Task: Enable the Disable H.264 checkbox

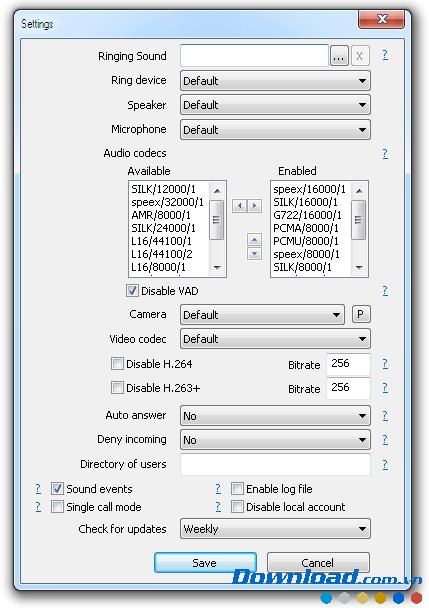Action: tap(117, 364)
